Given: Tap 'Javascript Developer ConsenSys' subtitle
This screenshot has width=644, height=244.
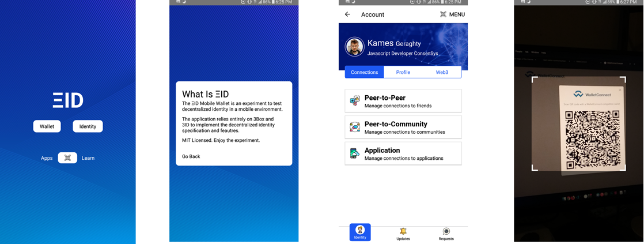Looking at the screenshot, I should pyautogui.click(x=403, y=54).
